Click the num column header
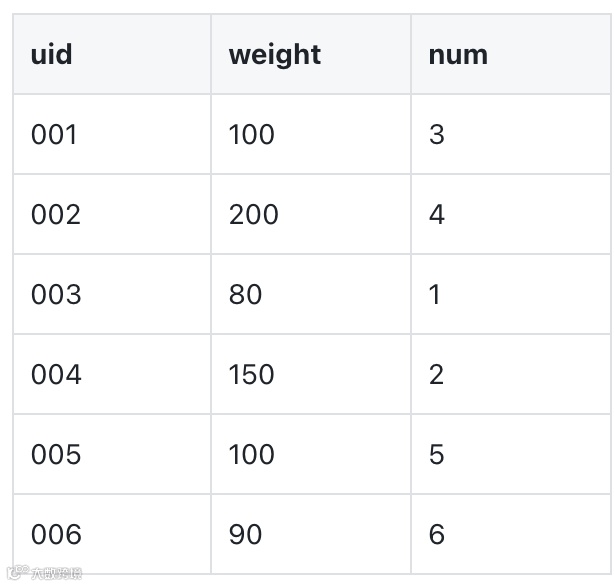Image resolution: width=614 pixels, height=586 pixels. (x=458, y=54)
